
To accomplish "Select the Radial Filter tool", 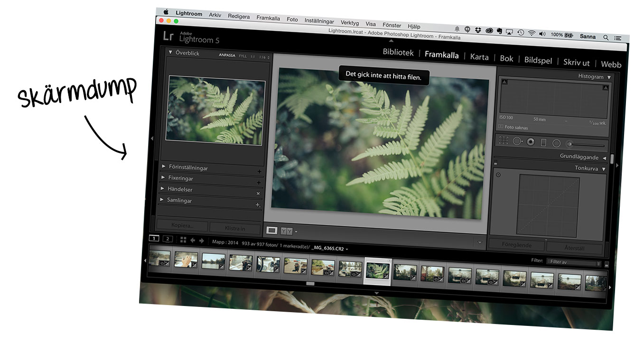I will click(x=557, y=143).
